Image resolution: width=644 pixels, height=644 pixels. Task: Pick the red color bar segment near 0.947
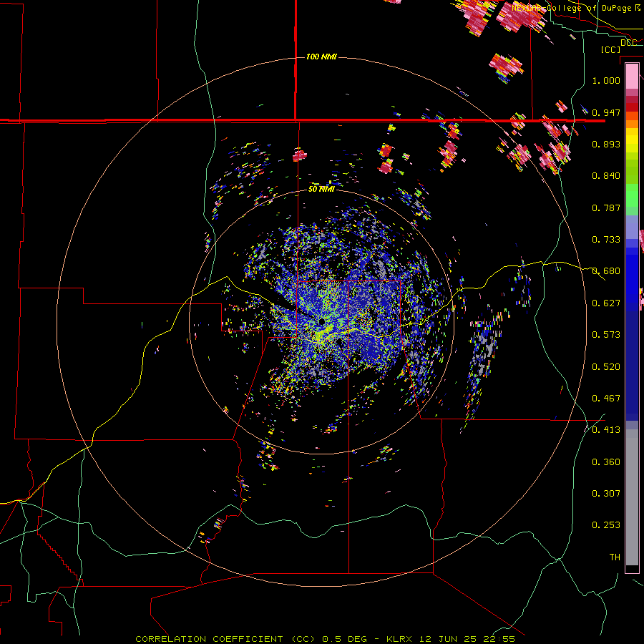[632, 107]
